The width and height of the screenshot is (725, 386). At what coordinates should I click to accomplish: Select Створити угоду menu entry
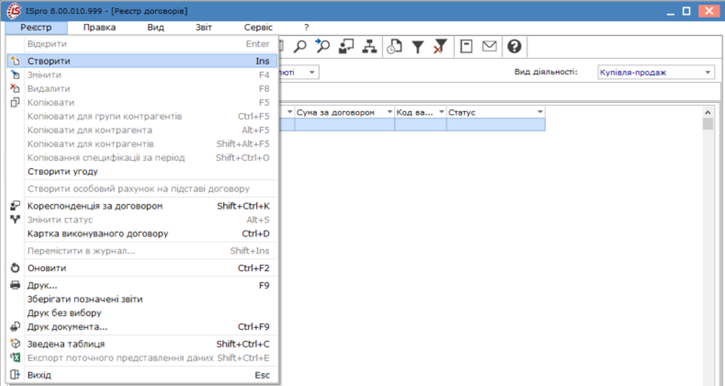(142, 172)
